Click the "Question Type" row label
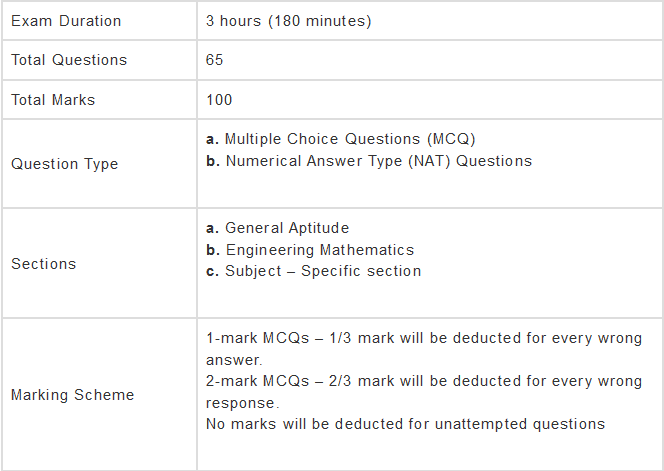The height and width of the screenshot is (471, 664). pos(64,164)
